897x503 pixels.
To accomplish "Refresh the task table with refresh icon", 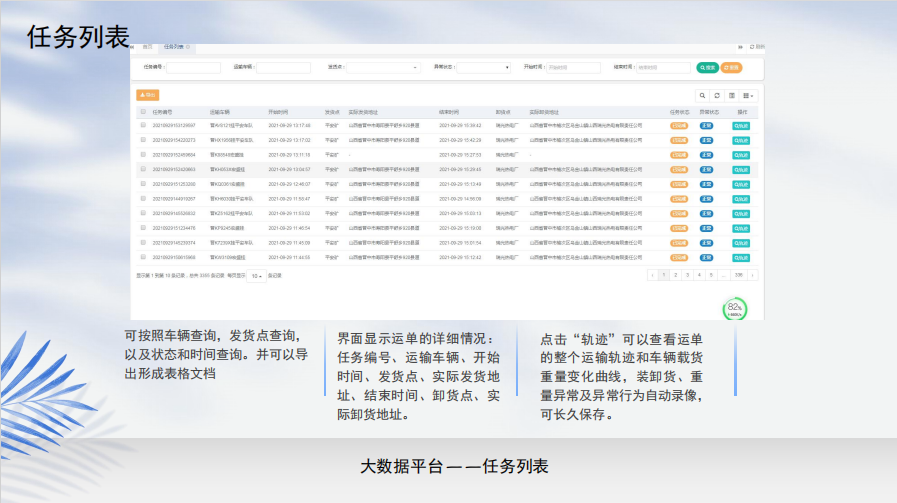I will click(717, 95).
